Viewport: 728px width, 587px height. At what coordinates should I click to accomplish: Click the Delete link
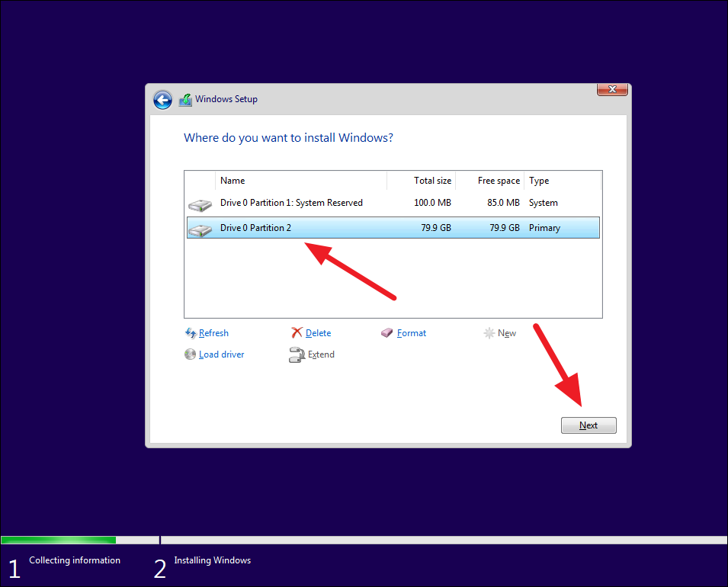pos(318,333)
